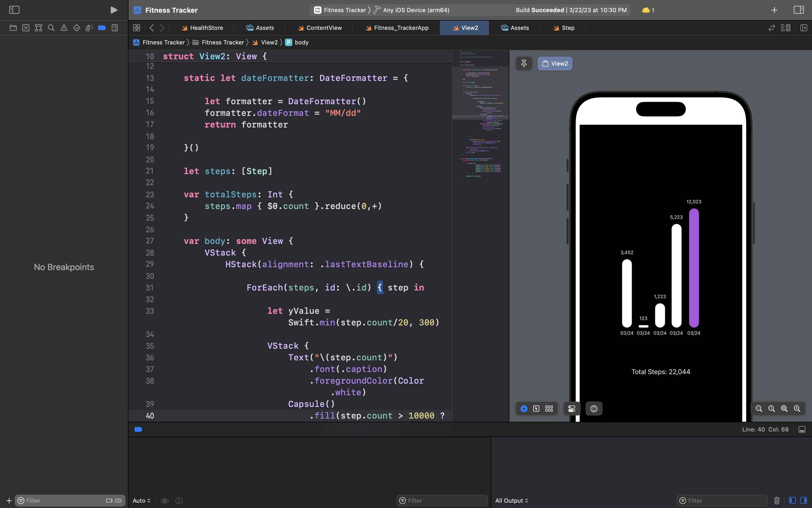Viewport: 812px width, 508px height.
Task: Open canvas device settings
Action: (572, 409)
